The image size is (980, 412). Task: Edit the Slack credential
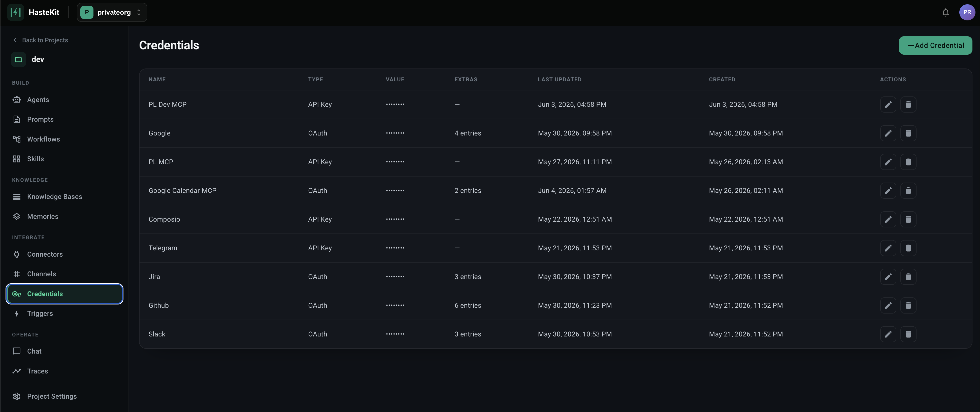(888, 334)
